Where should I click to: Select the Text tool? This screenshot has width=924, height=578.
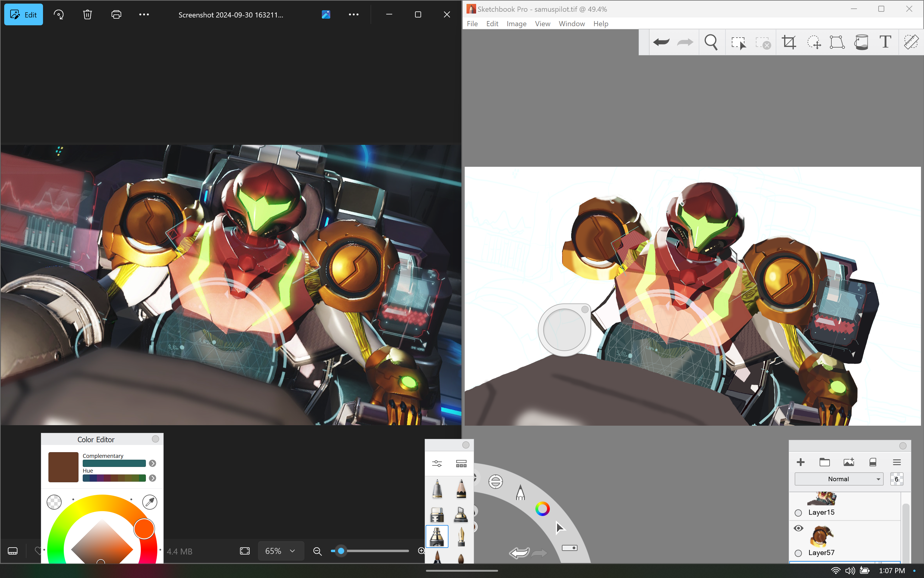[x=885, y=42]
